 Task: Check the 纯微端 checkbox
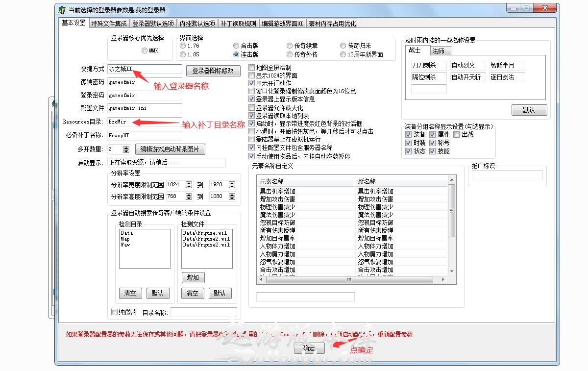[x=115, y=312]
